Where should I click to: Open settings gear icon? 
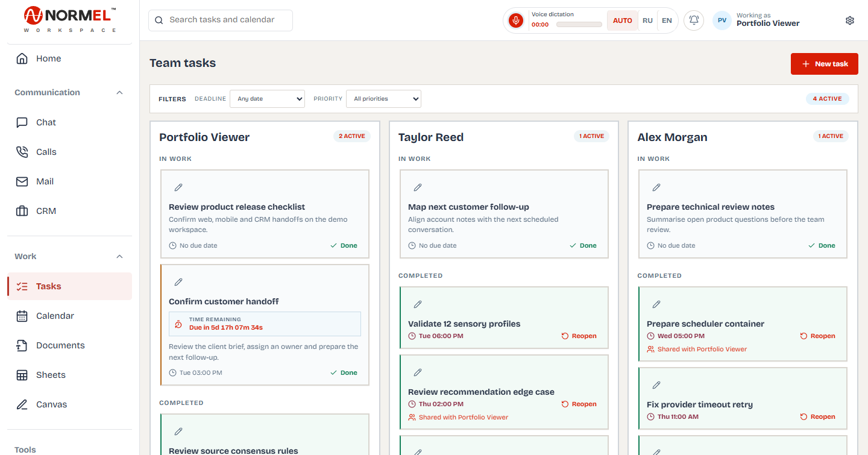(850, 20)
